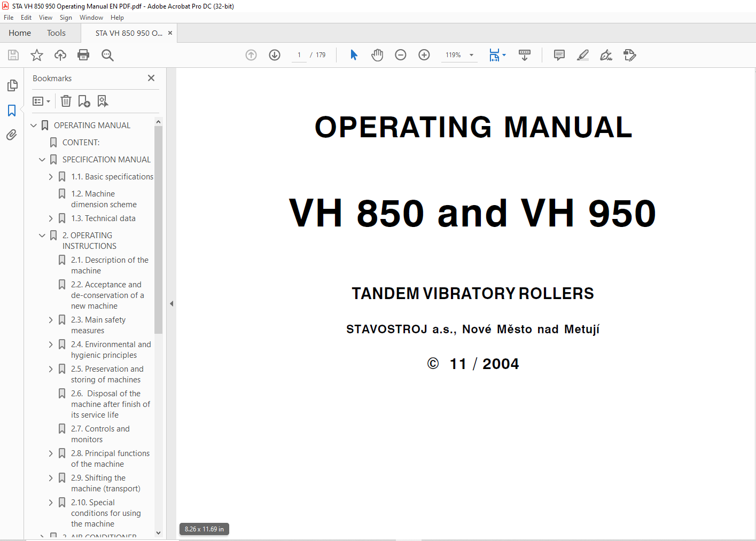Open the Window menu

[x=91, y=18]
